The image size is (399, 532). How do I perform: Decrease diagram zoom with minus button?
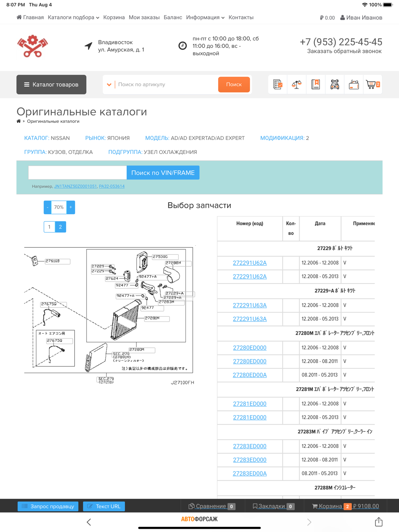click(x=47, y=207)
